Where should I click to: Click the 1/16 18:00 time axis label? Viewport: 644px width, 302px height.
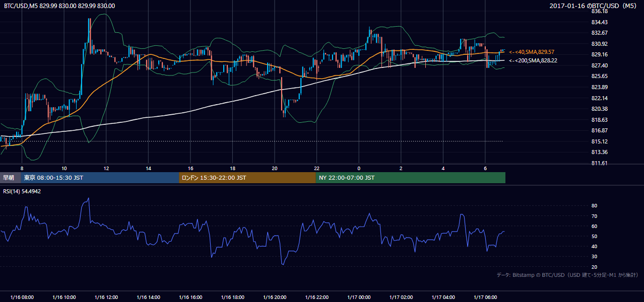coord(232,297)
